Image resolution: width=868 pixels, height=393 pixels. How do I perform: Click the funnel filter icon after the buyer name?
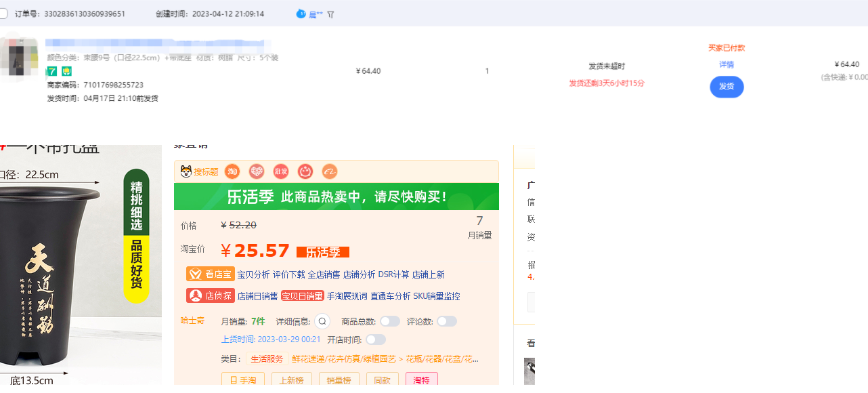(x=331, y=14)
